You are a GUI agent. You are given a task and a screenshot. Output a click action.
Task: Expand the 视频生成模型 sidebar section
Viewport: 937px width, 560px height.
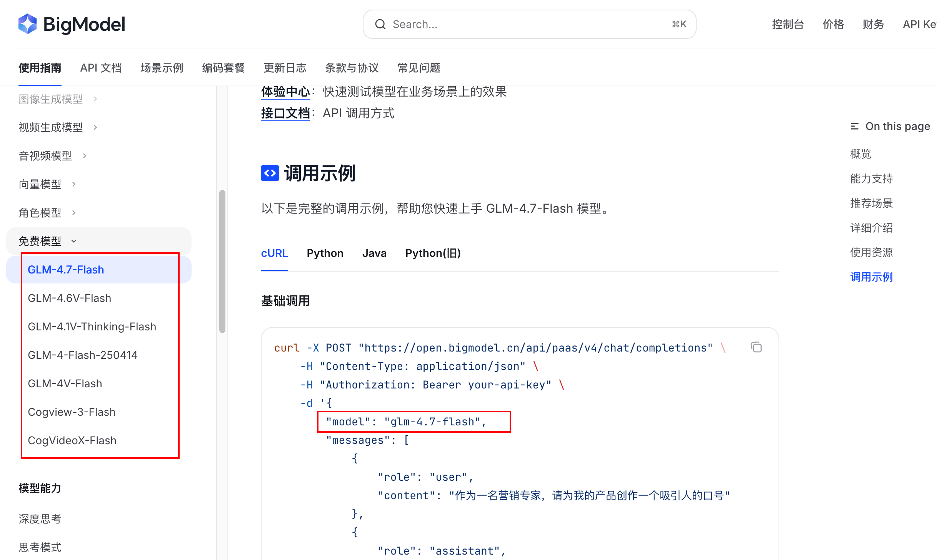coord(95,127)
